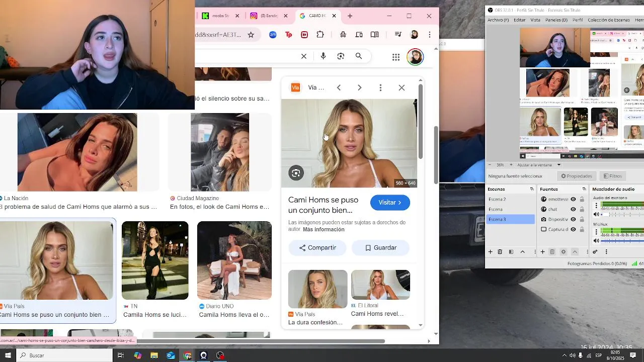Viewport: 644px width, 362px height.
Task: Open media controls music-note icon in Chrome
Action: click(x=398, y=35)
